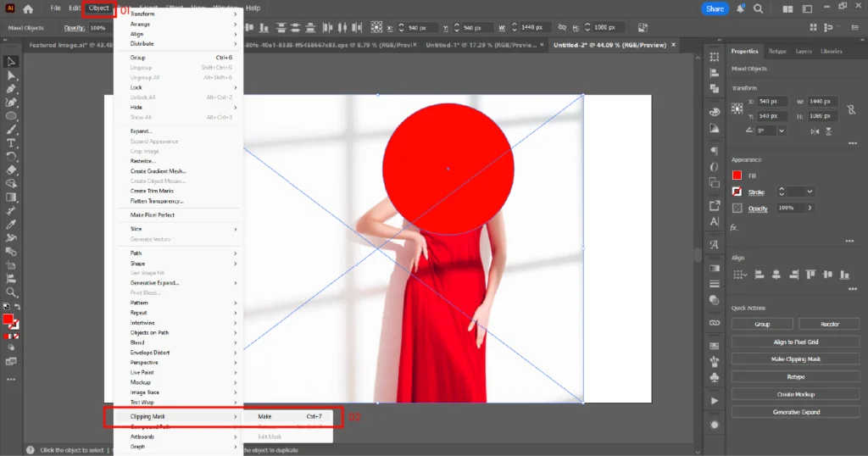The image size is (868, 456).
Task: Swap fill and stroke colors
Action: (17, 307)
